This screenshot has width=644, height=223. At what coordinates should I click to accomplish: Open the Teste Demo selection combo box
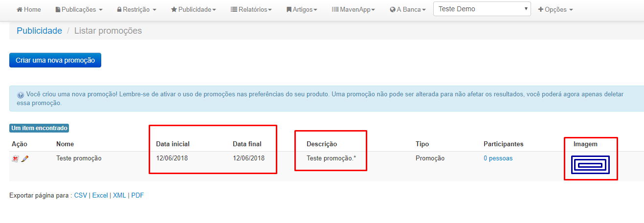coord(482,9)
